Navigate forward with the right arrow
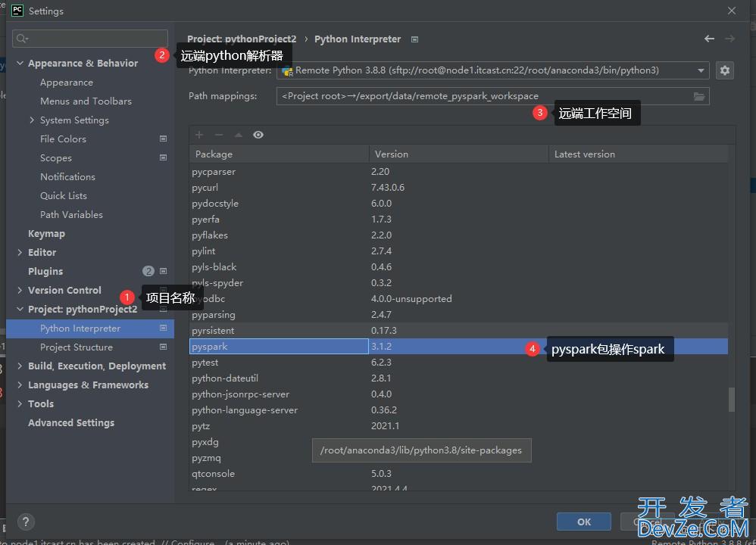The height and width of the screenshot is (545, 756). coord(730,39)
